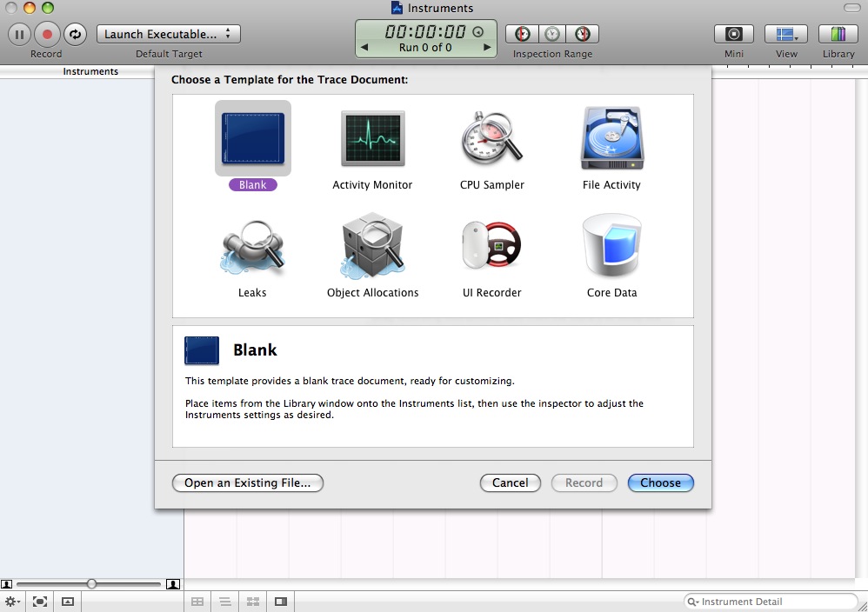Image resolution: width=868 pixels, height=612 pixels.
Task: Select the Leaks template
Action: [252, 248]
